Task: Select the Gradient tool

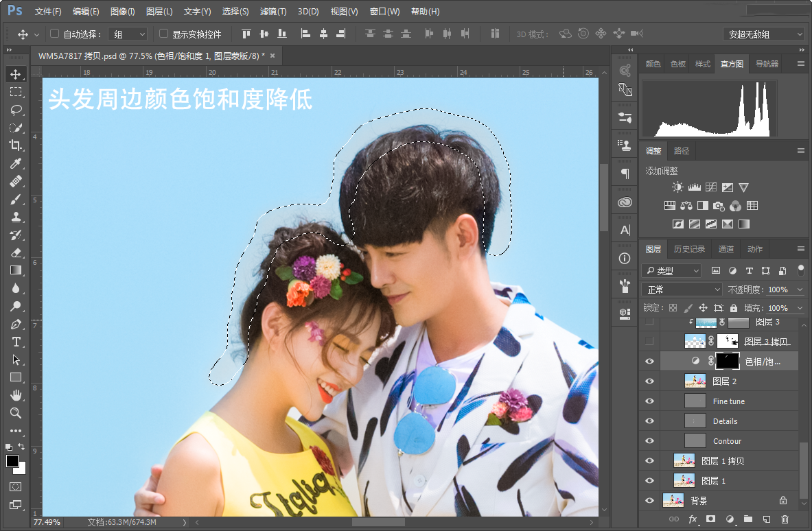Action: tap(16, 270)
